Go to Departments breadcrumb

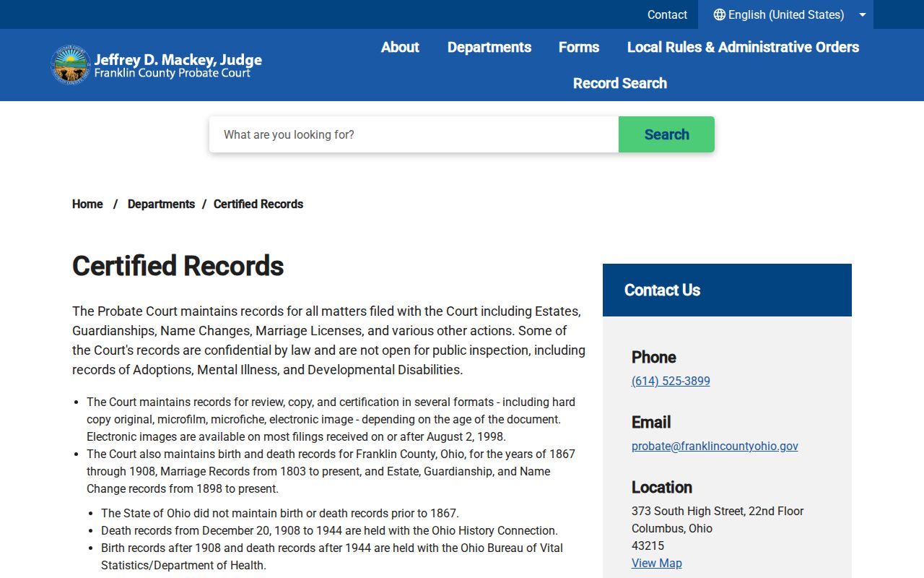pos(161,204)
